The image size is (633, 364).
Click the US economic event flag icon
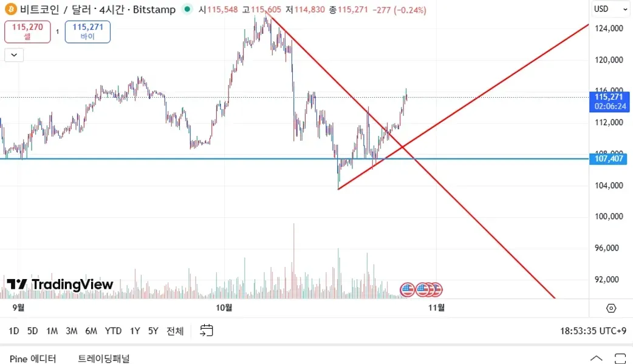coord(408,289)
